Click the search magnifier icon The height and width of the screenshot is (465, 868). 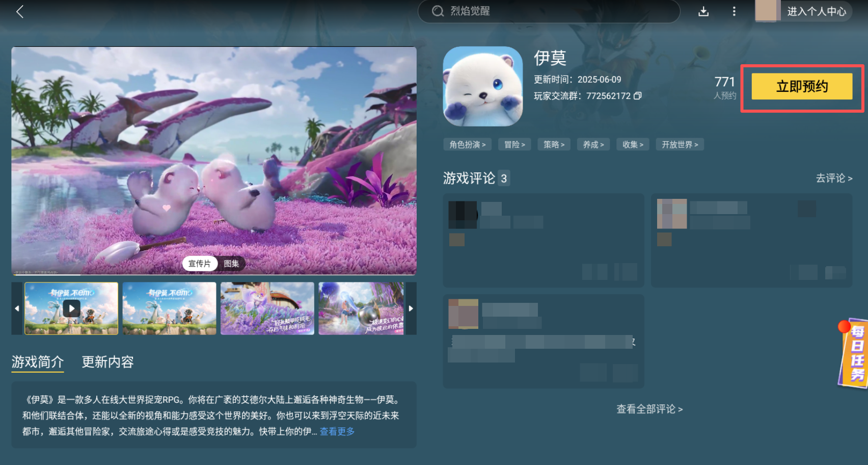tap(437, 11)
